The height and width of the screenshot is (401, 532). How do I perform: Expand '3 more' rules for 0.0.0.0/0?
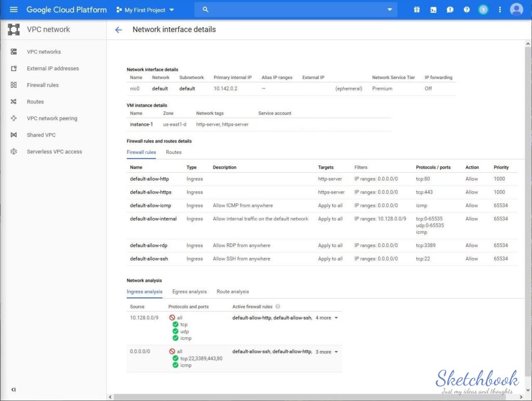(327, 352)
